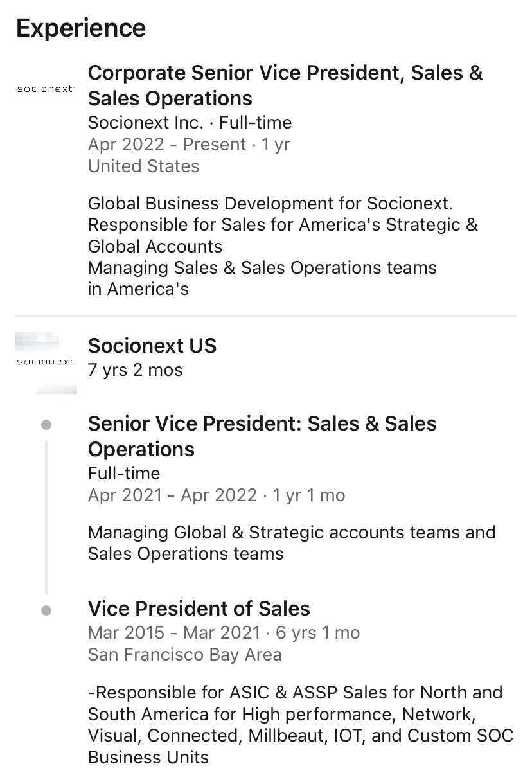Viewport: 532px width, 782px height.
Task: Open the Socionext Inc. · Full-time link
Action: [190, 122]
